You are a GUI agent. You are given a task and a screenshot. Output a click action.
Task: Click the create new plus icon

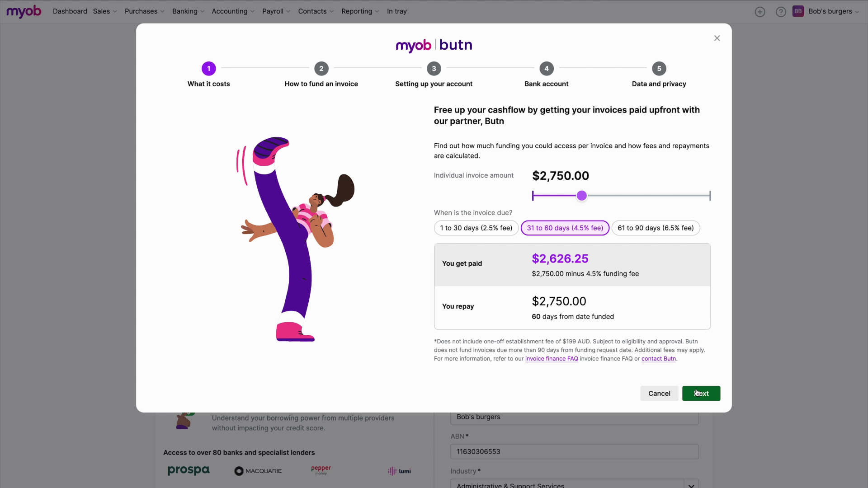(760, 12)
